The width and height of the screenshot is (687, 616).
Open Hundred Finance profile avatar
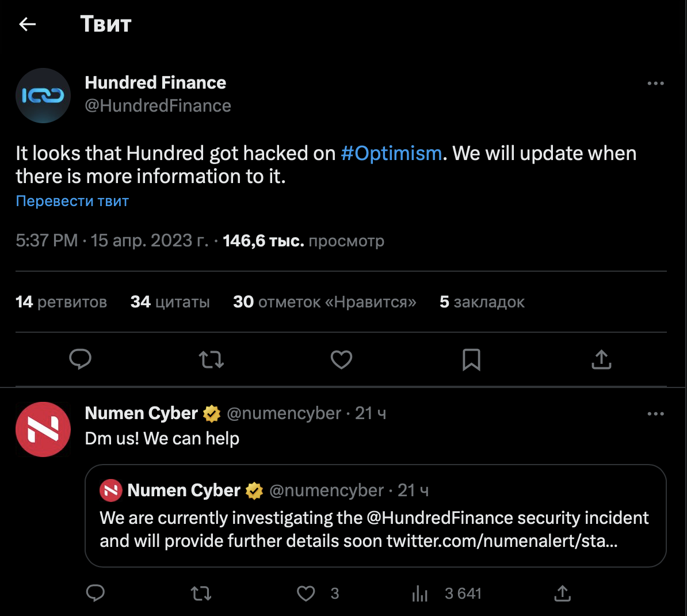[43, 96]
